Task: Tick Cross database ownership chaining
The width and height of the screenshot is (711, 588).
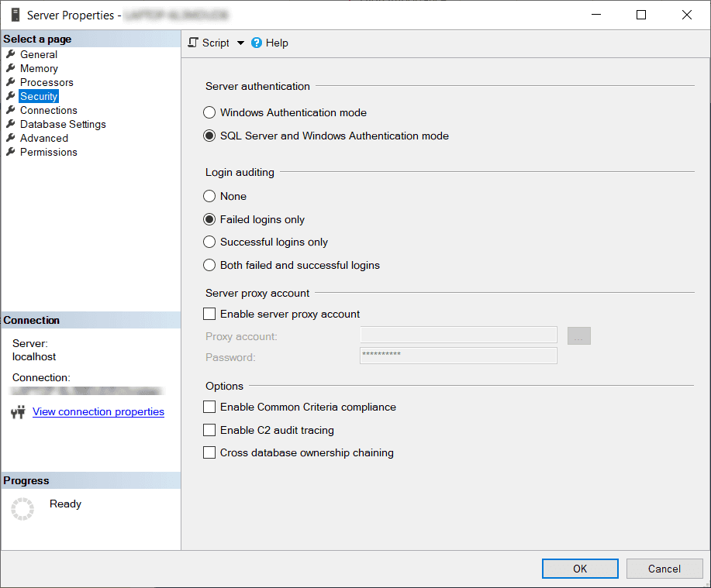Action: 209,452
